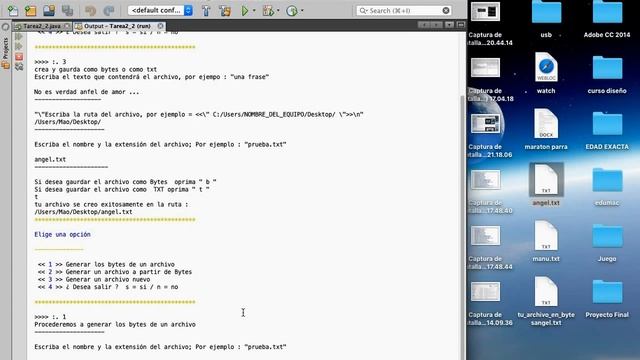Image resolution: width=640 pixels, height=360 pixels.
Task: Run the project with green play
Action: click(244, 11)
